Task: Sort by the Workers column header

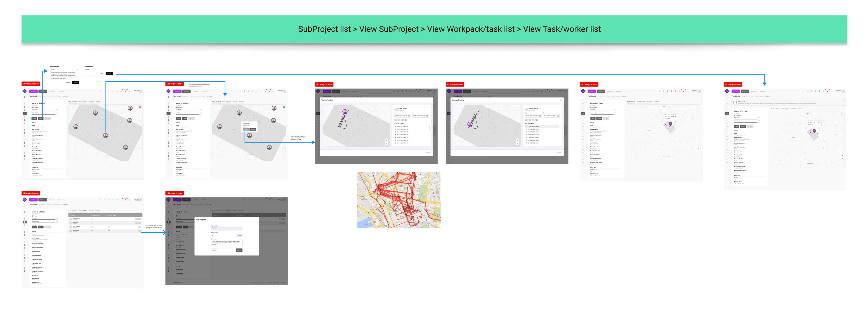Action: coord(72,215)
